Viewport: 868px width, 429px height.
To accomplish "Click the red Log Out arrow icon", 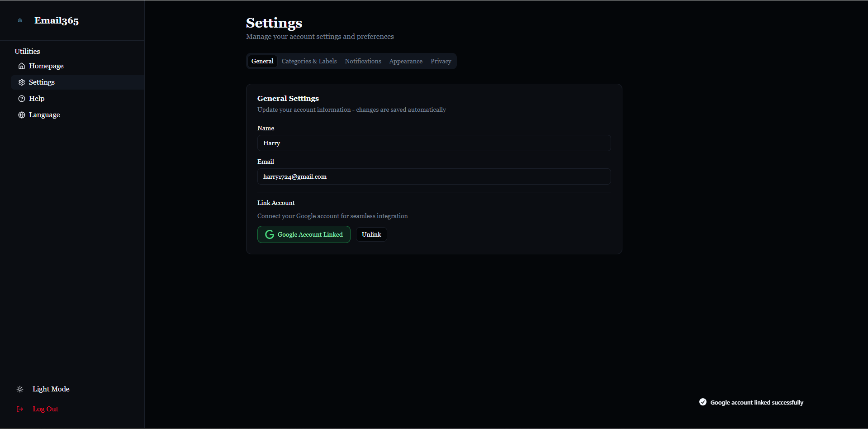I will click(x=20, y=409).
